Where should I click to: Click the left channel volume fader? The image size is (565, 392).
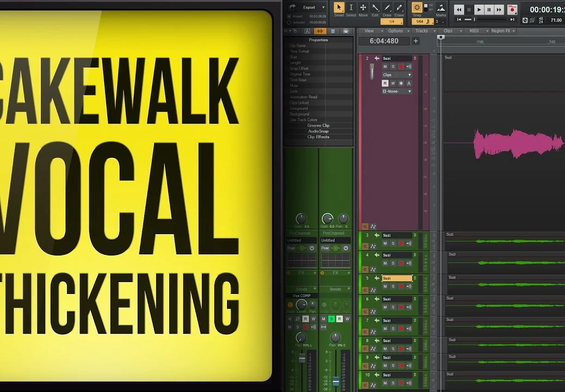[x=302, y=358]
